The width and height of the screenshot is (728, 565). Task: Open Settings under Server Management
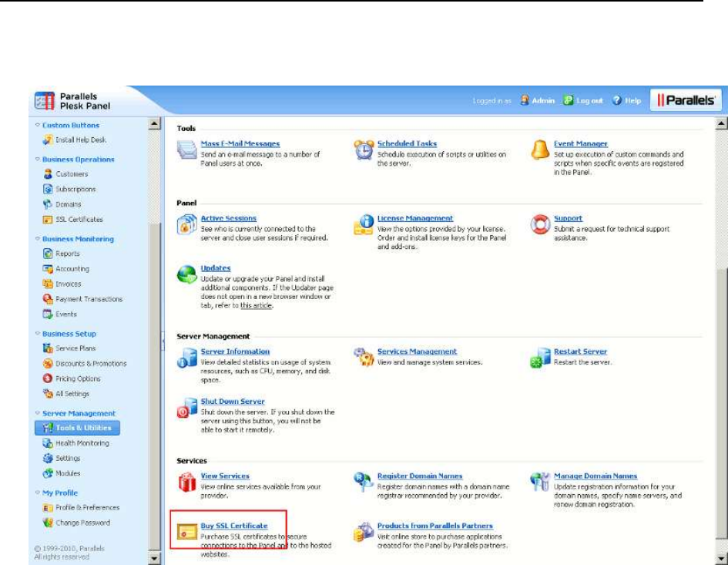pos(68,458)
